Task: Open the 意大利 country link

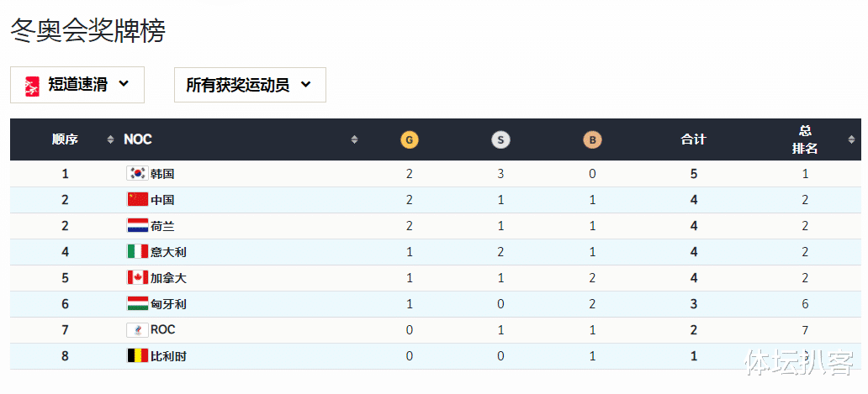Action: (x=168, y=252)
